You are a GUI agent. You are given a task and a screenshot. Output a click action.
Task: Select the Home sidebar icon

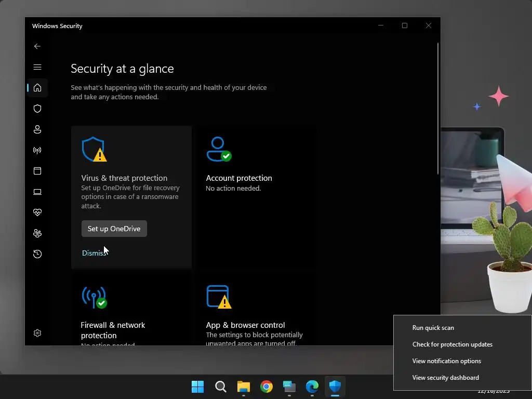(37, 88)
